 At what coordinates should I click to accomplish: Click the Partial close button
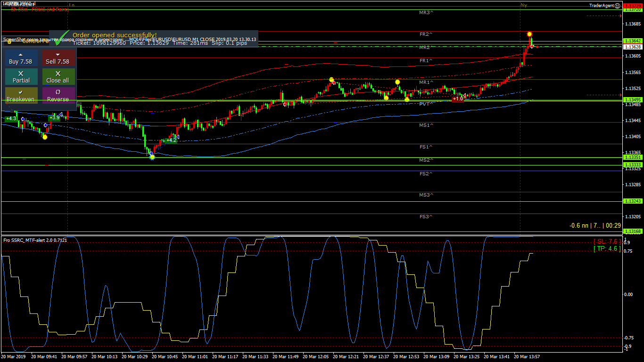[21, 77]
